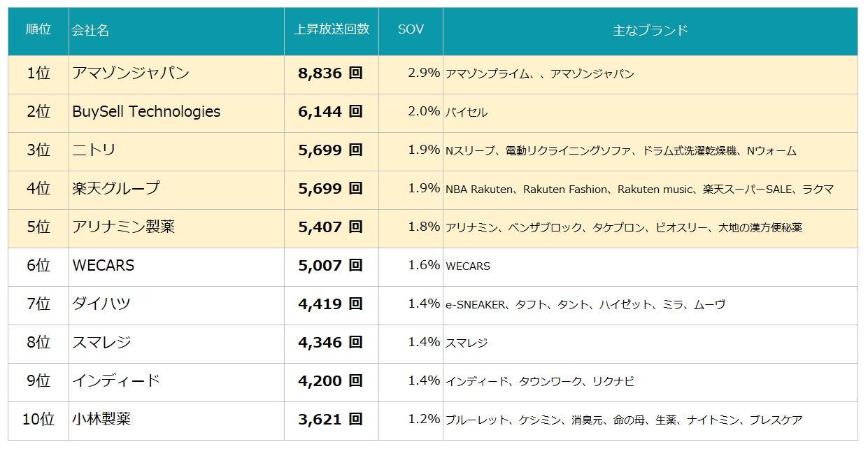Click the 2.9% SOV value

[x=424, y=73]
